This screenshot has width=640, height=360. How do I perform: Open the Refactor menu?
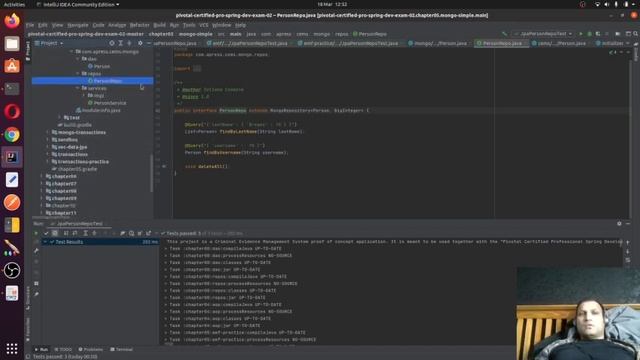coord(140,25)
